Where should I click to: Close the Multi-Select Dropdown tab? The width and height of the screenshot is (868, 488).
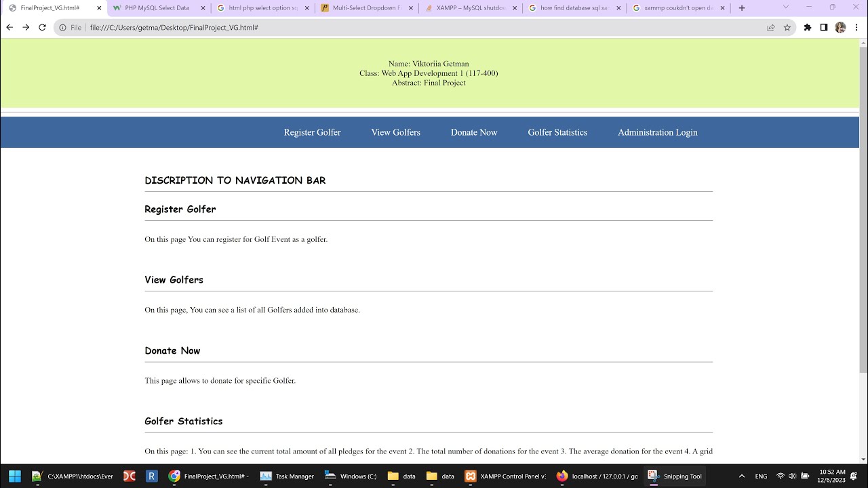point(411,8)
